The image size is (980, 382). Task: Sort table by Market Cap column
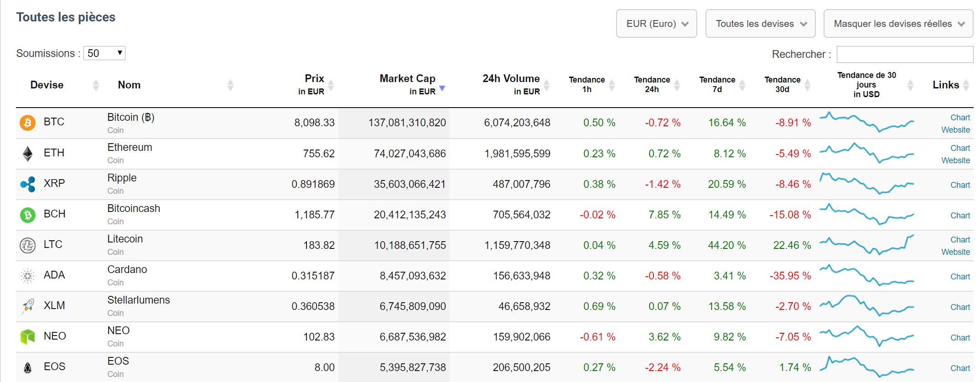coord(407,84)
